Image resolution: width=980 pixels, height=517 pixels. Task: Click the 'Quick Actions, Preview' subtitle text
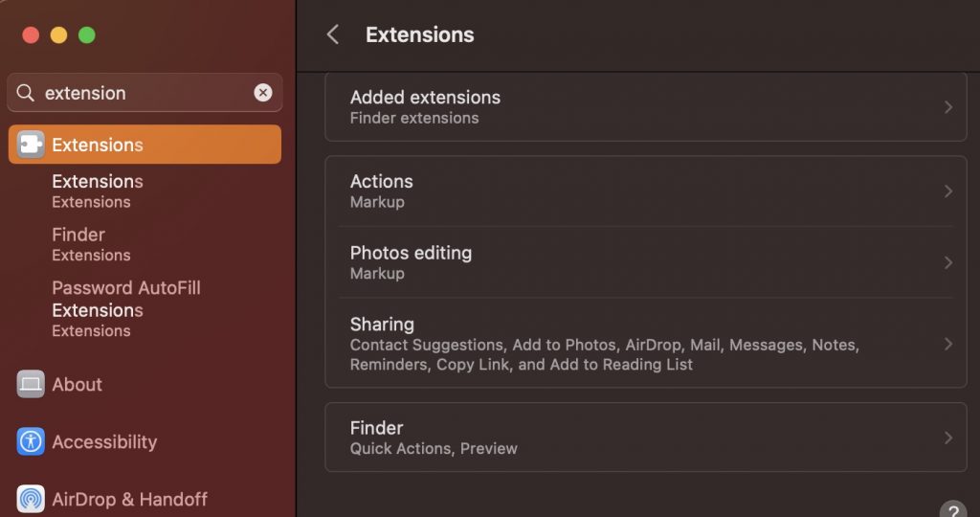tap(434, 448)
